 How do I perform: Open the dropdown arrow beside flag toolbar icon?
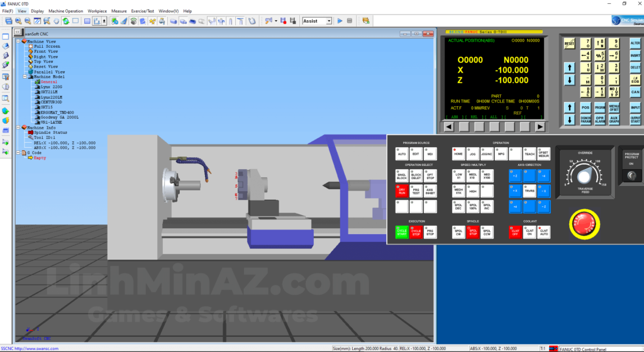tap(275, 21)
